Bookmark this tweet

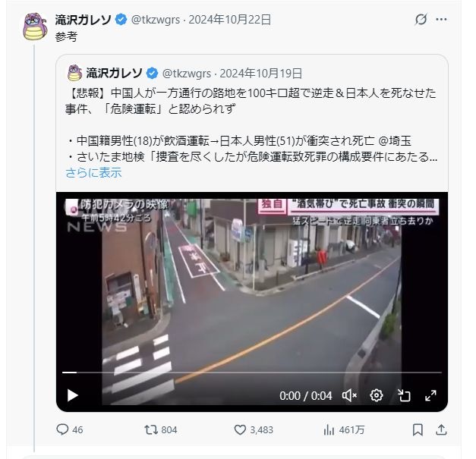pos(418,429)
